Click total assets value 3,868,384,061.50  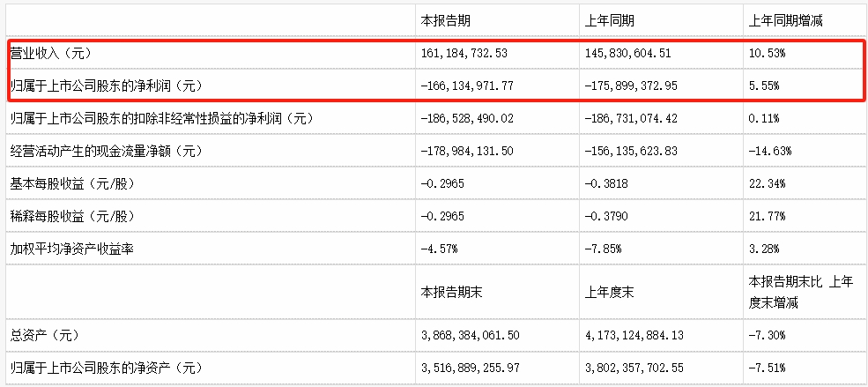(470, 335)
